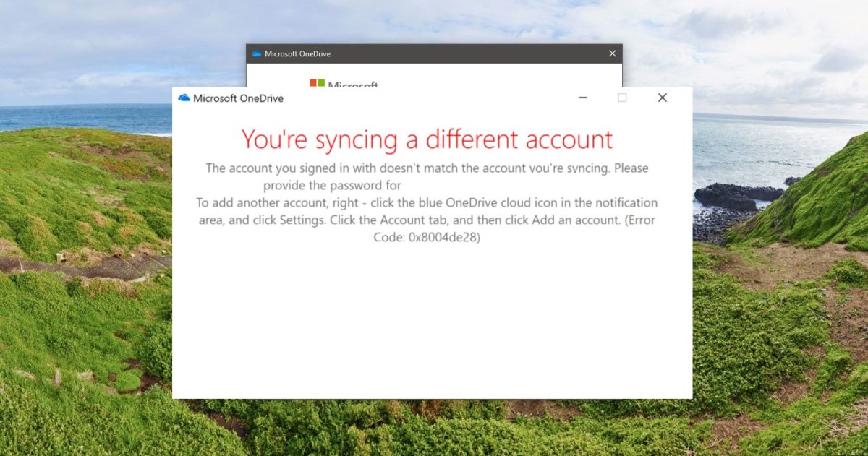The height and width of the screenshot is (456, 868).
Task: Click the red heading 'You're syncing a different account'
Action: pyautogui.click(x=428, y=139)
